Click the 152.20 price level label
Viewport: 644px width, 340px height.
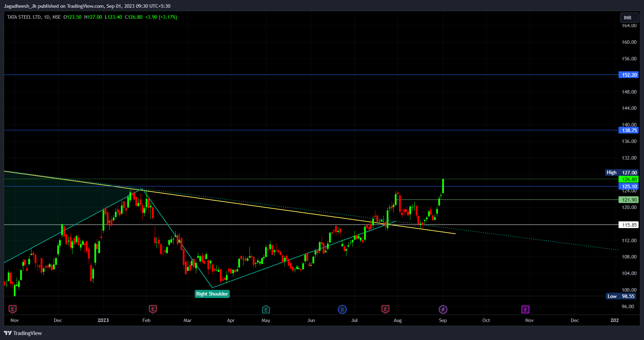[629, 75]
